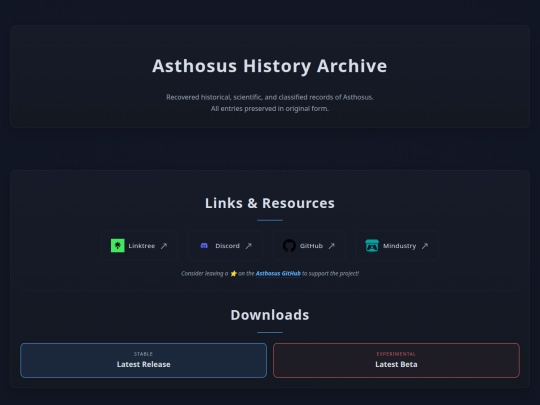Click 'All entries preserved in original form.' text
The image size is (540, 405).
coord(270,108)
